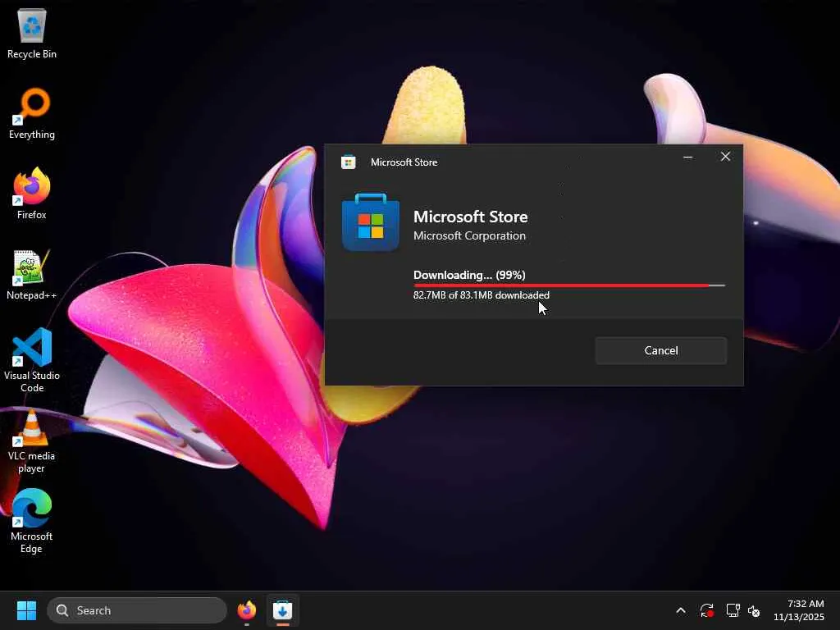Select the Everything search desktop shortcut
Image resolution: width=840 pixels, height=630 pixels.
(32, 114)
